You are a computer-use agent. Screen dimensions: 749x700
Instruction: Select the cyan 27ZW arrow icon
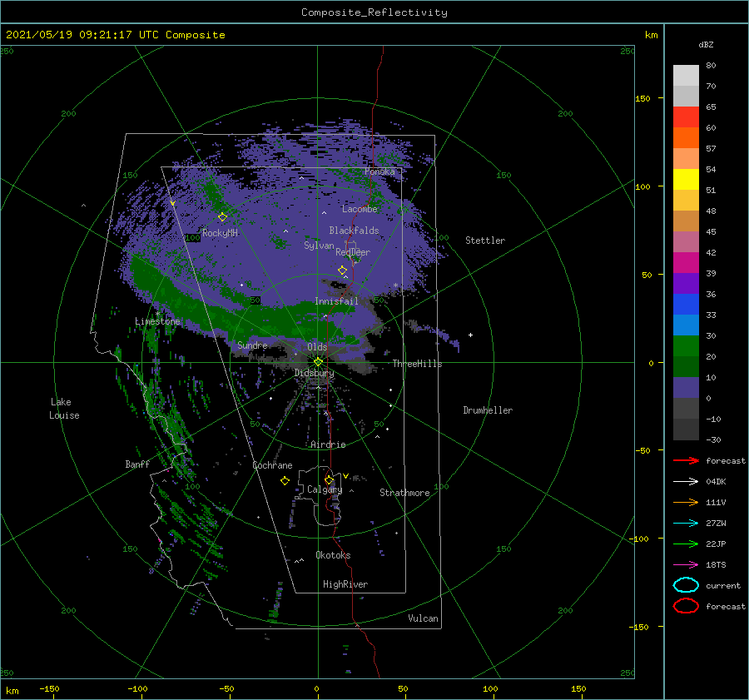(x=686, y=524)
